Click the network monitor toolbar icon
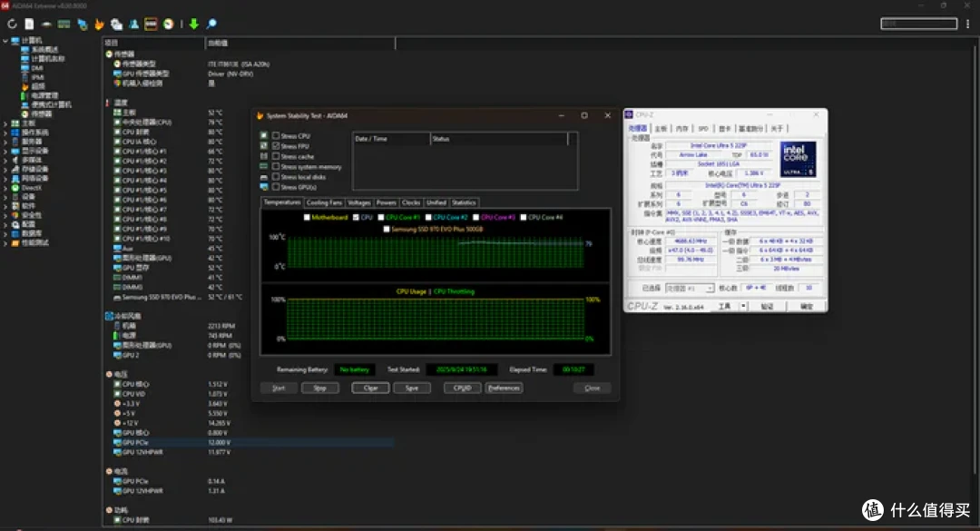The image size is (980, 531). 82,25
